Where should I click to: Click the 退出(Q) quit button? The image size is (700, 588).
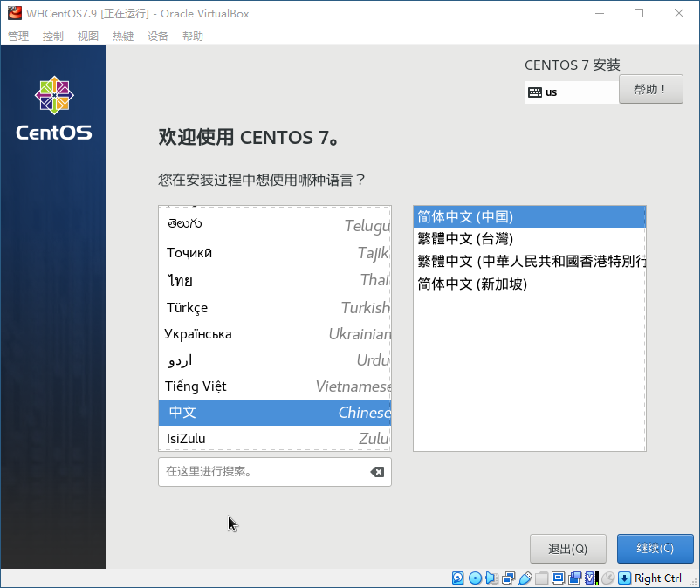point(568,549)
